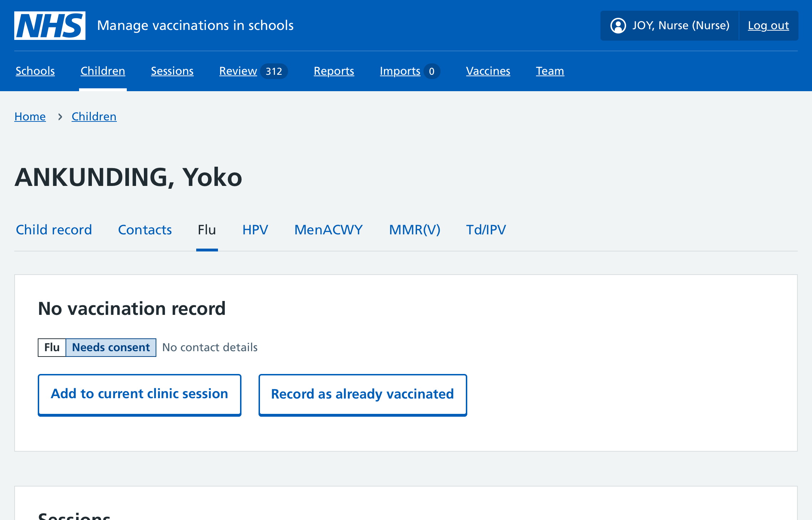This screenshot has width=812, height=520.
Task: Click the 'Manage vaccinations in schools' service title
Action: (195, 26)
